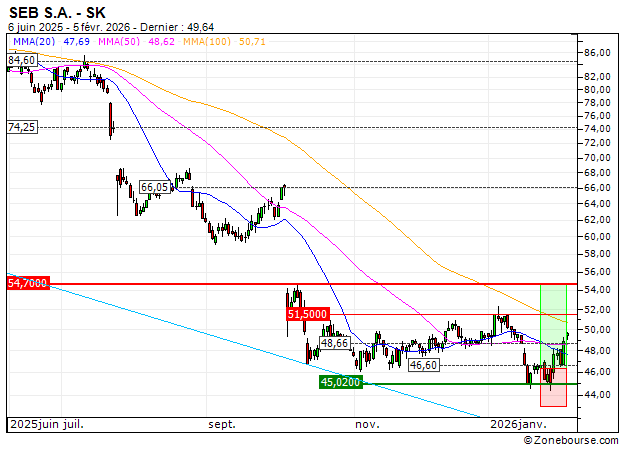Click the 74,25 price level label

(x=22, y=127)
